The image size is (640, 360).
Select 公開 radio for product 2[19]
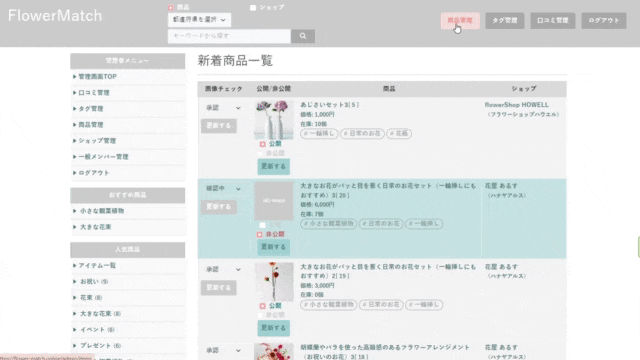pos(262,306)
